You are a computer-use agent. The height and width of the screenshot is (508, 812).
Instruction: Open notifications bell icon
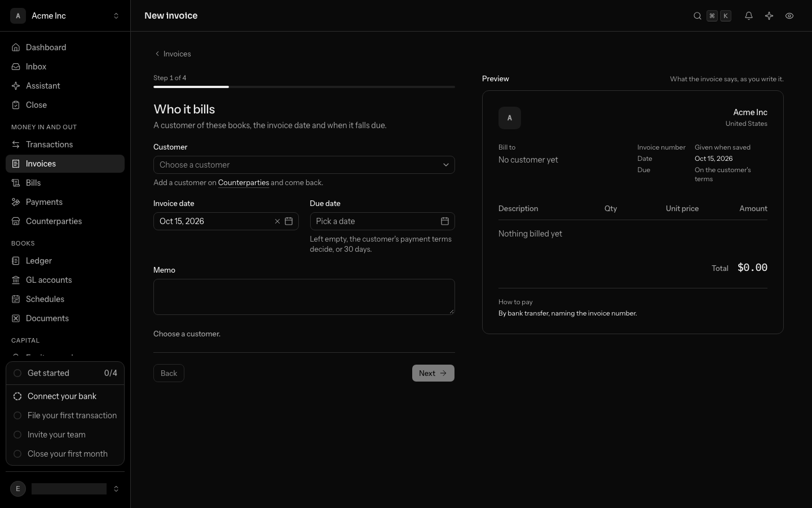tap(749, 16)
